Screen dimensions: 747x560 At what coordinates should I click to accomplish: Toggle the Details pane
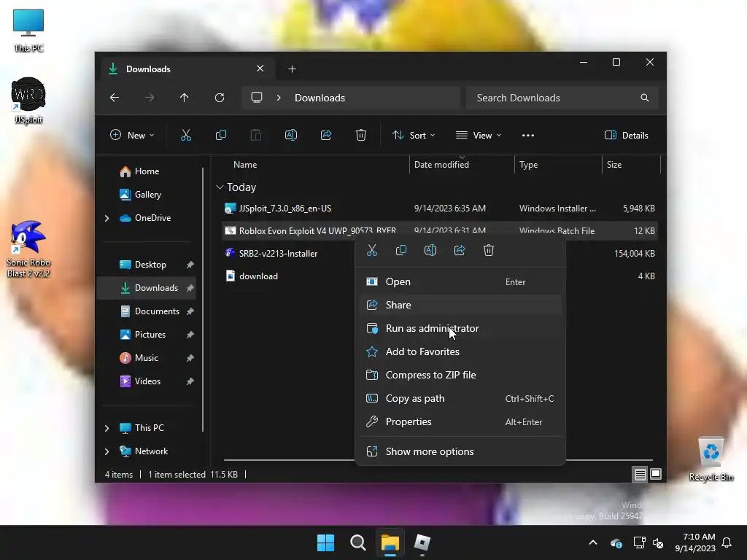[x=626, y=135]
